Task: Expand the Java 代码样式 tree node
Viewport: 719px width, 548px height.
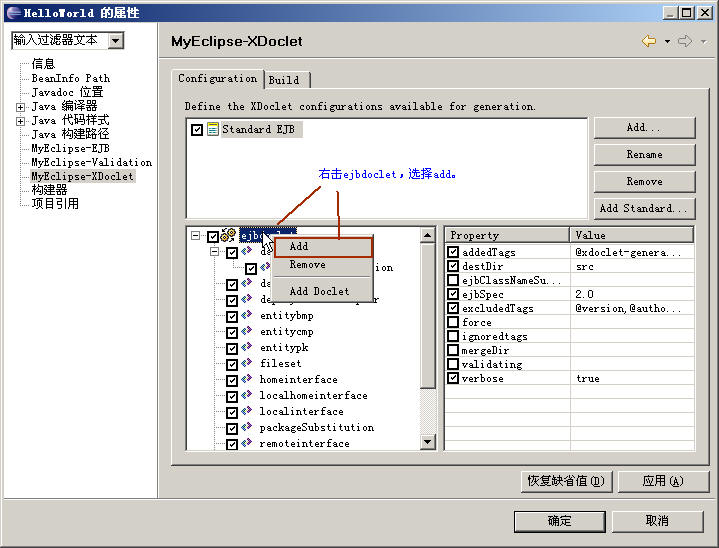Action: tap(20, 122)
